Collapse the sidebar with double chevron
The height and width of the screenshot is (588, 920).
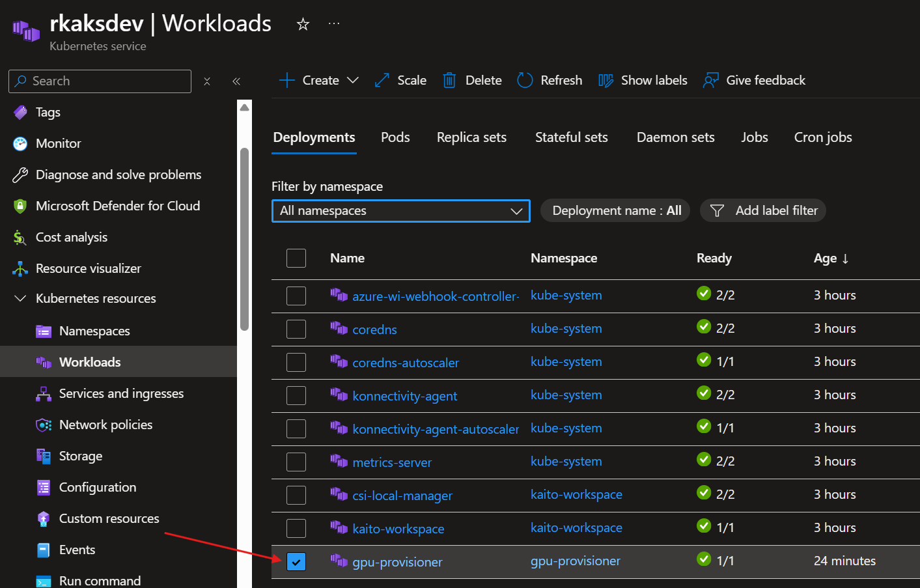coord(236,81)
